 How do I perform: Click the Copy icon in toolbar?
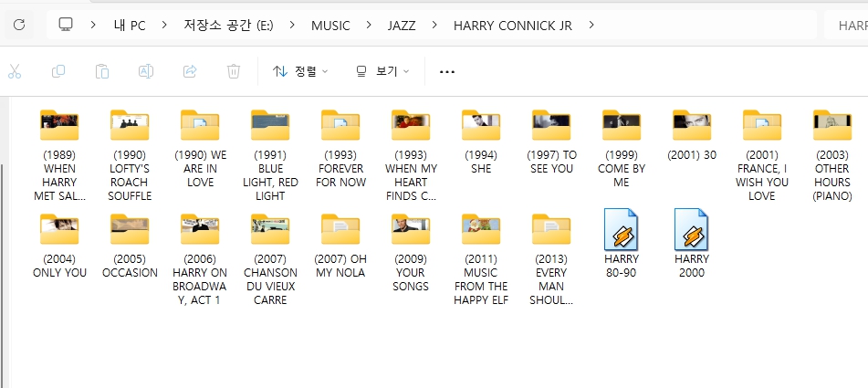[58, 71]
